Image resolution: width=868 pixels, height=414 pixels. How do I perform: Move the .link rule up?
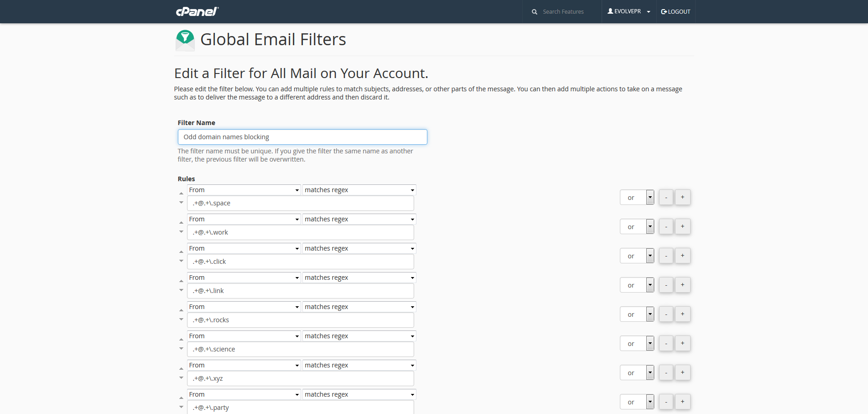(x=181, y=281)
